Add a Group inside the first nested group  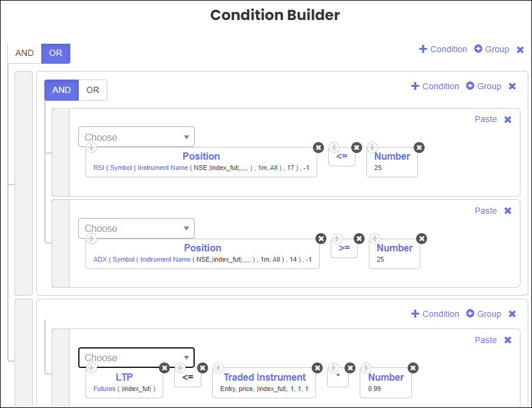pyautogui.click(x=483, y=86)
